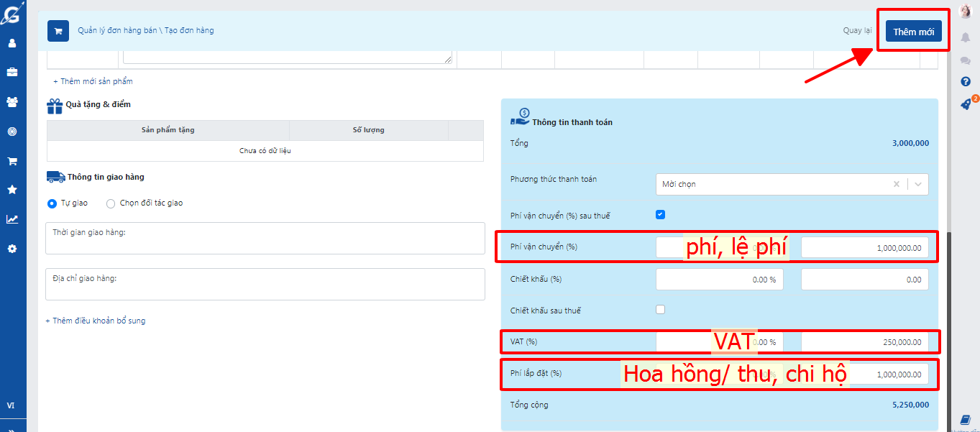Open the shopping cart sidebar icon

click(x=12, y=161)
